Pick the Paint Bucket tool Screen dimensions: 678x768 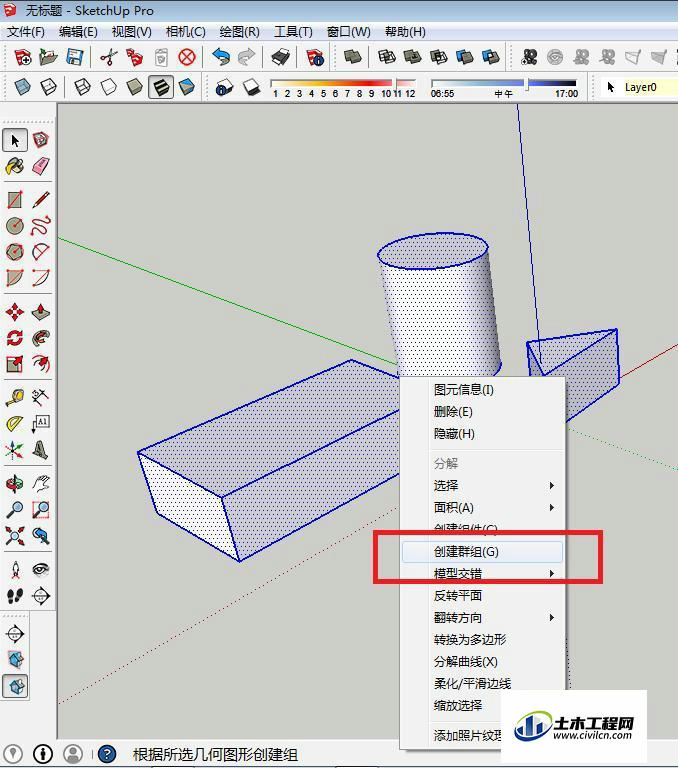pyautogui.click(x=15, y=167)
